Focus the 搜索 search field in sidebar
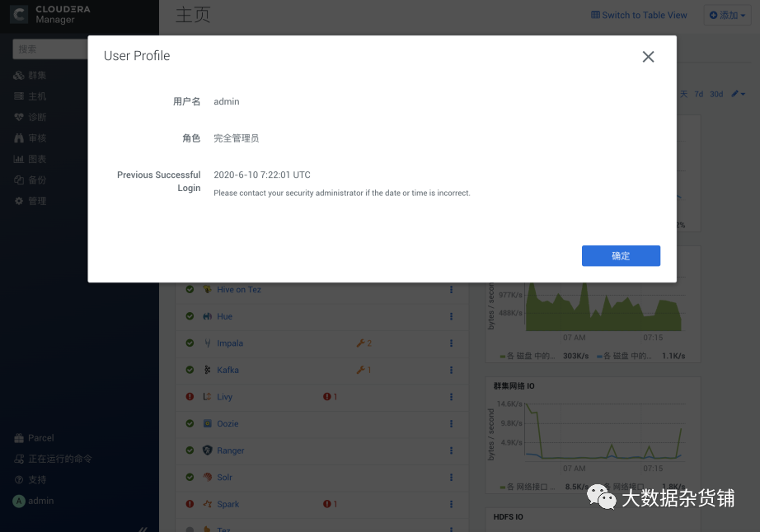Screen dimensions: 760x532 pos(50,49)
